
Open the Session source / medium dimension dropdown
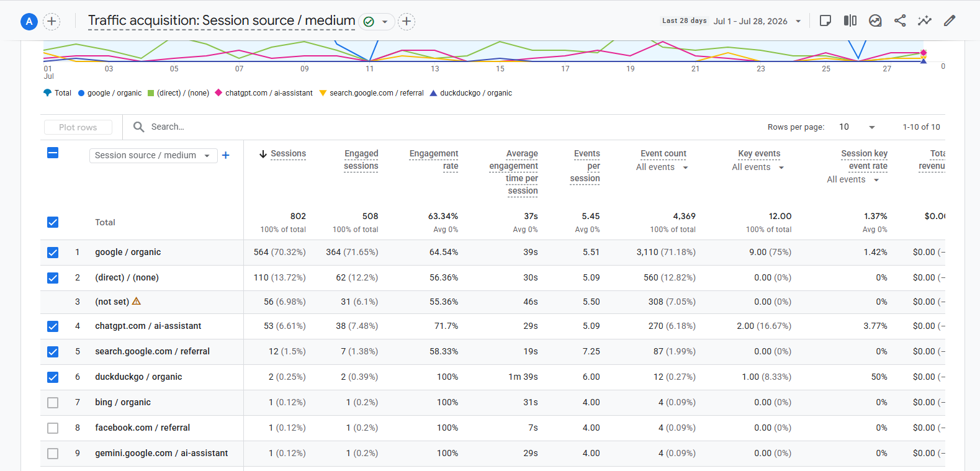pos(153,155)
